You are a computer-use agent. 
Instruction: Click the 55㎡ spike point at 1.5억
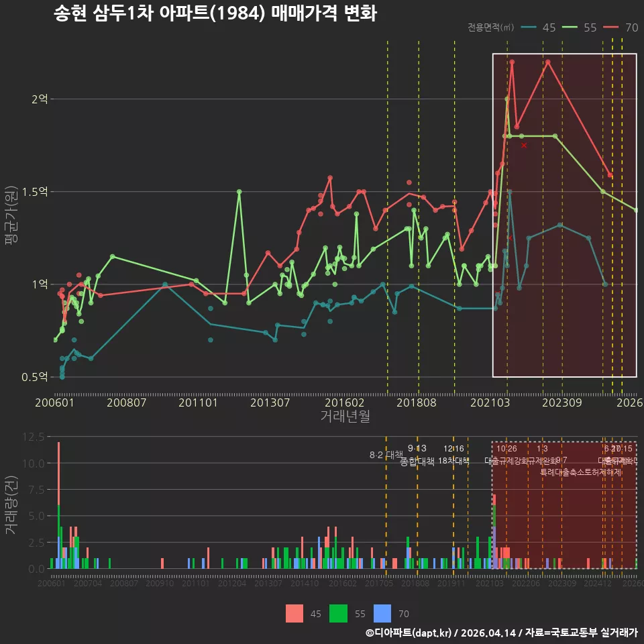click(239, 192)
